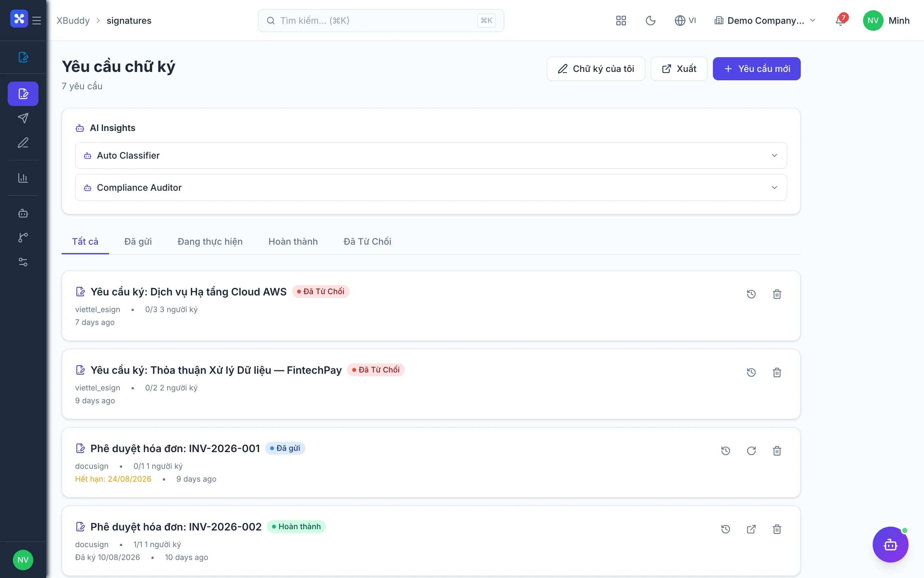Switch to the Đang thực hiện tab

210,241
